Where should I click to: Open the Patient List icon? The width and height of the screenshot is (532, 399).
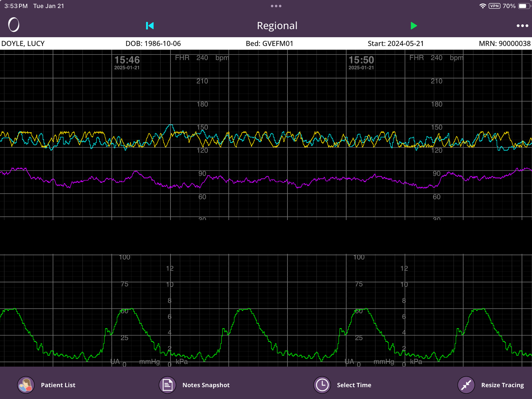tap(26, 385)
